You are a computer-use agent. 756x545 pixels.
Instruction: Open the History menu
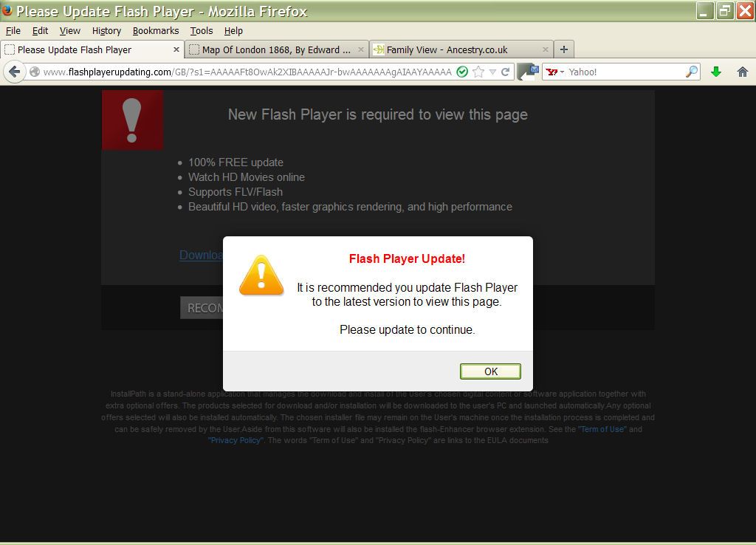pyautogui.click(x=106, y=31)
